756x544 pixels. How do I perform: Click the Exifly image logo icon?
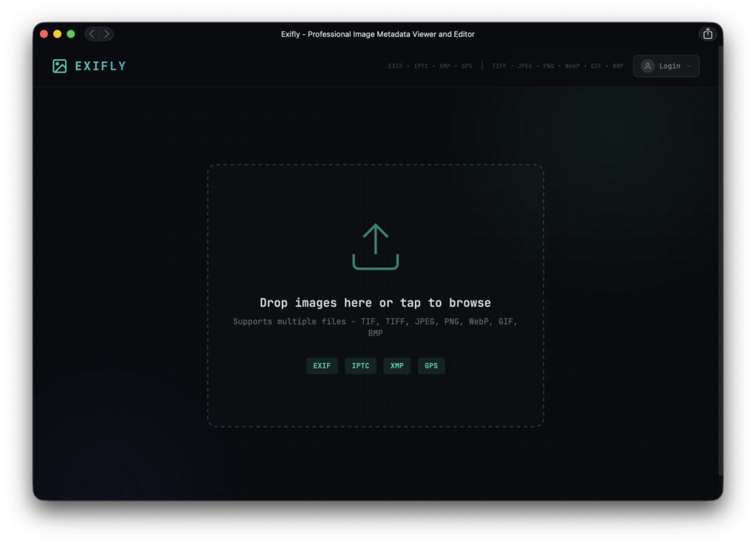pyautogui.click(x=60, y=66)
